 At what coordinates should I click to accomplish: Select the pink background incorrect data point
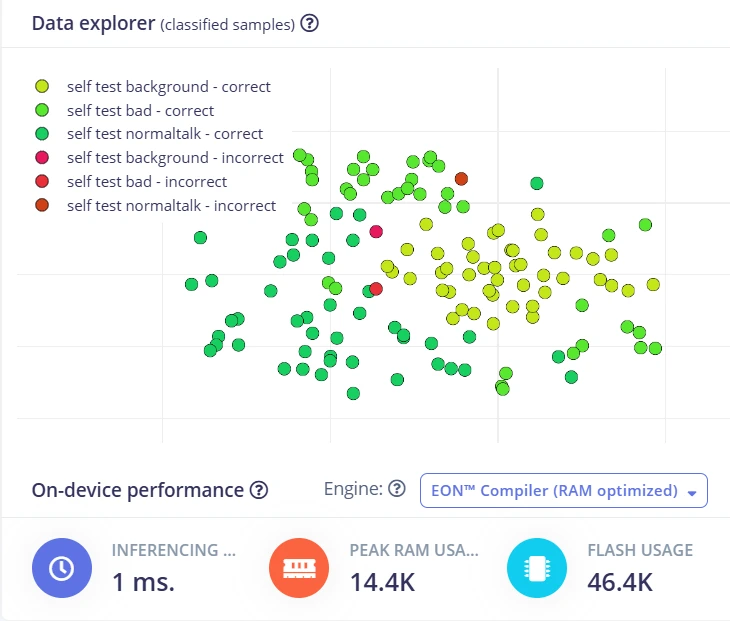click(376, 231)
